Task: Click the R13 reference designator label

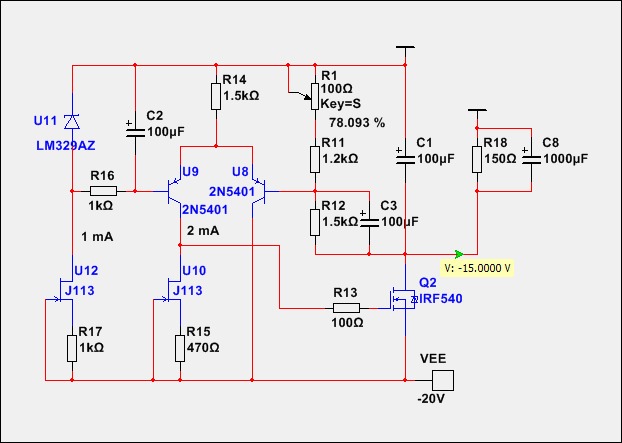Action: click(x=345, y=293)
